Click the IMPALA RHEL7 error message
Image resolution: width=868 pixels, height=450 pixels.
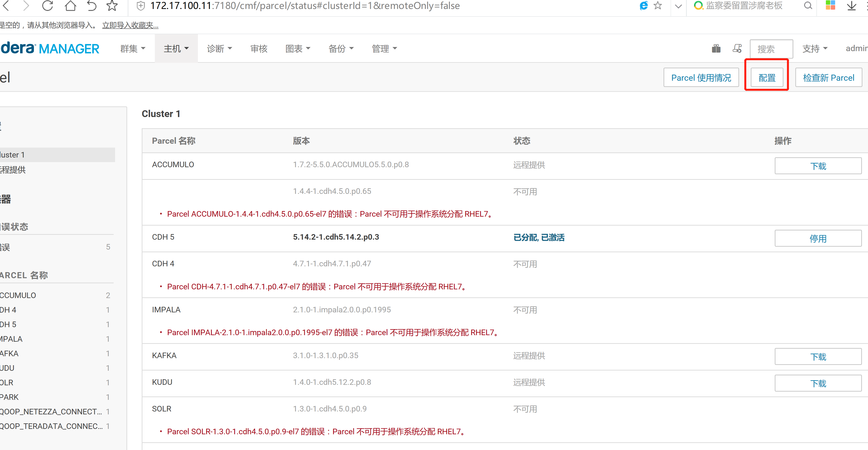pos(334,332)
